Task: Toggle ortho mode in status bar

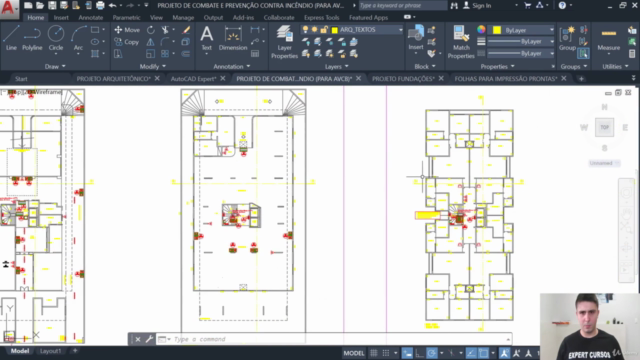Action: point(419,353)
